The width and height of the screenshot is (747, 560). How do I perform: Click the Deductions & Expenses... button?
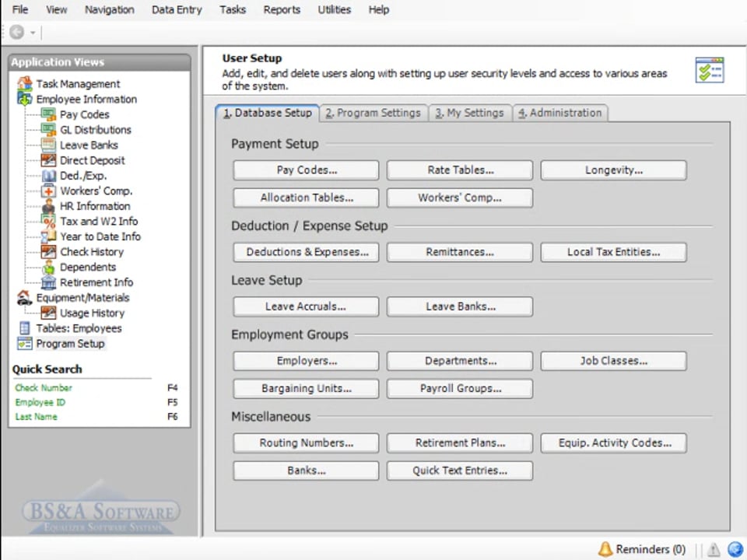pos(306,252)
